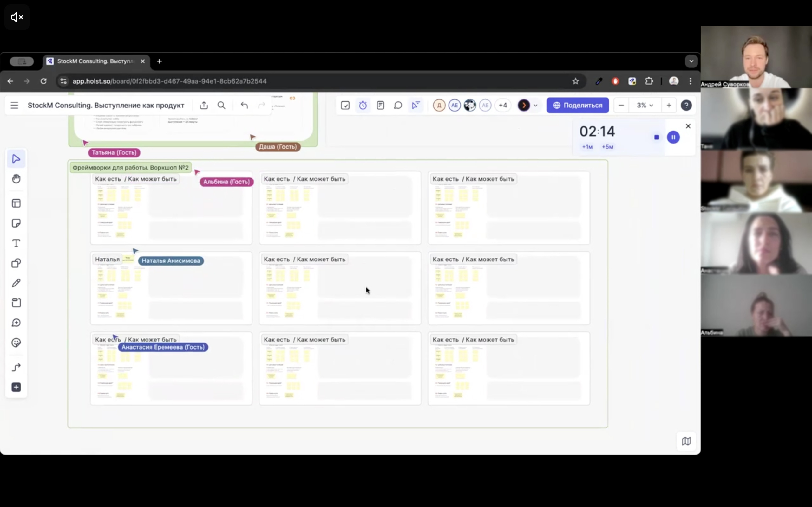
Task: Click the Поделиться share button
Action: tap(578, 105)
